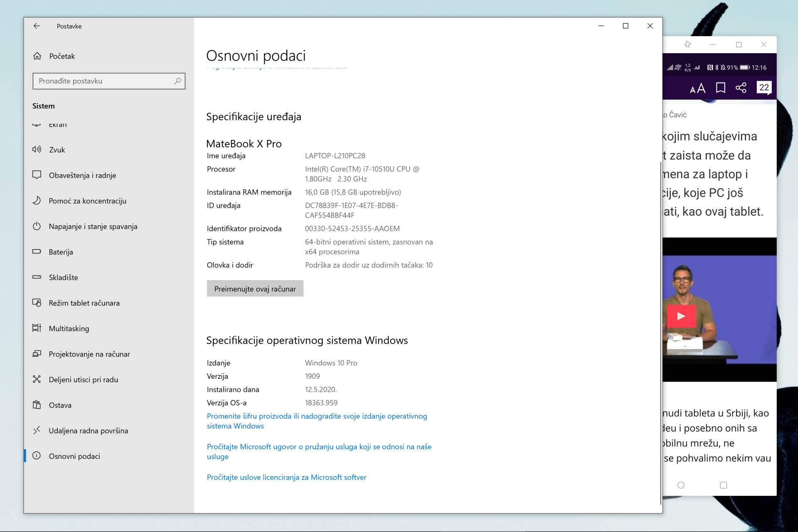This screenshot has height=532, width=798.
Task: Tap the share icon in phone window
Action: 741,88
